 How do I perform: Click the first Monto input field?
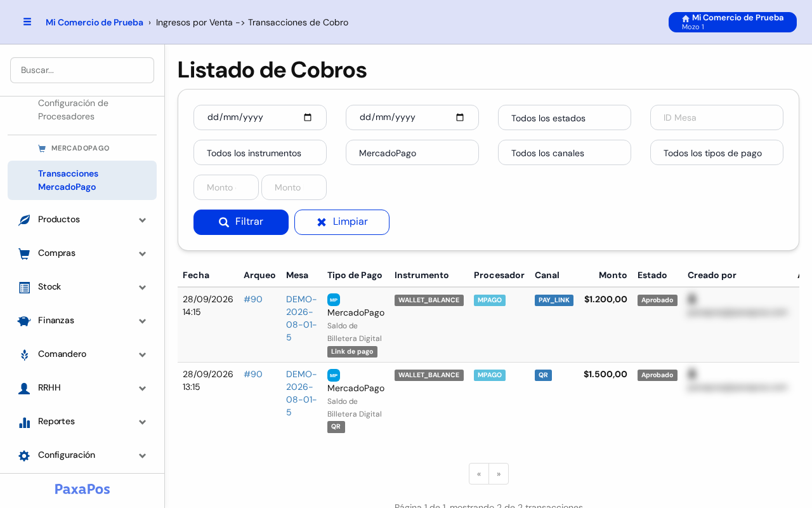(226, 187)
